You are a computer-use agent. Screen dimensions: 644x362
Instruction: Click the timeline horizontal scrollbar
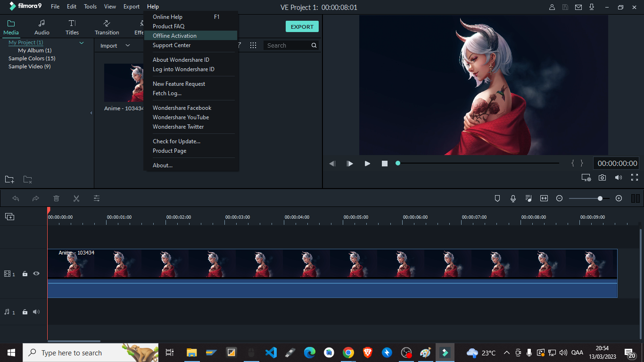coord(74,341)
